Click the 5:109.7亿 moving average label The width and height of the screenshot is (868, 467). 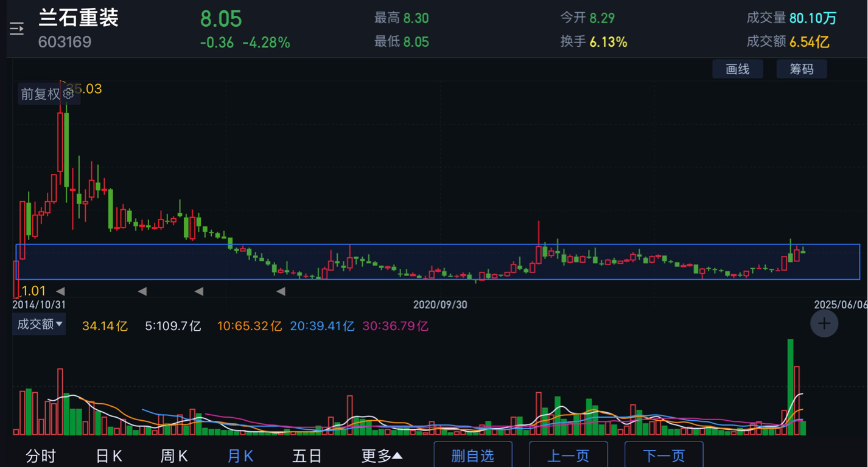tap(173, 326)
